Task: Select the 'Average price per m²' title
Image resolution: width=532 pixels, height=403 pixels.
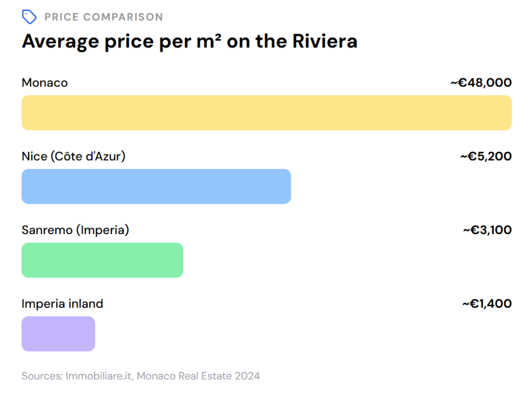Action: tap(189, 41)
